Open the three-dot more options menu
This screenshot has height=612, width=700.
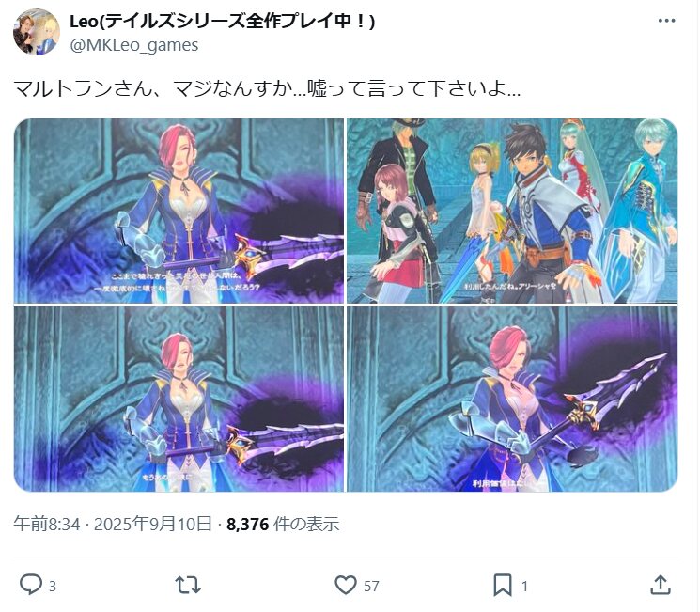(x=666, y=21)
